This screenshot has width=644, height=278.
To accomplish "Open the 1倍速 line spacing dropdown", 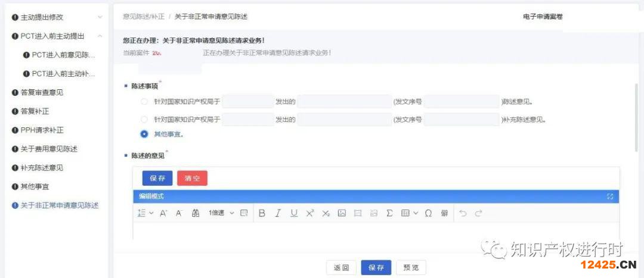I will [x=221, y=213].
